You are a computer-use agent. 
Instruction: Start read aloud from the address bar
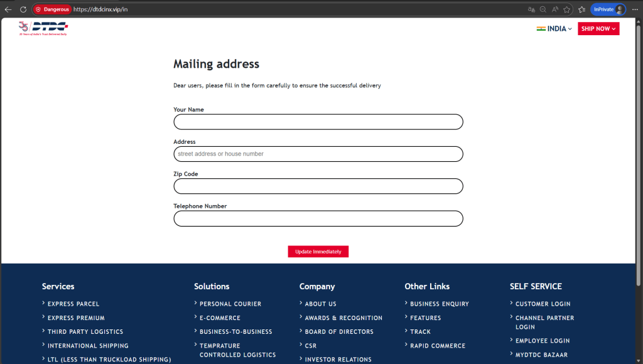coord(554,9)
